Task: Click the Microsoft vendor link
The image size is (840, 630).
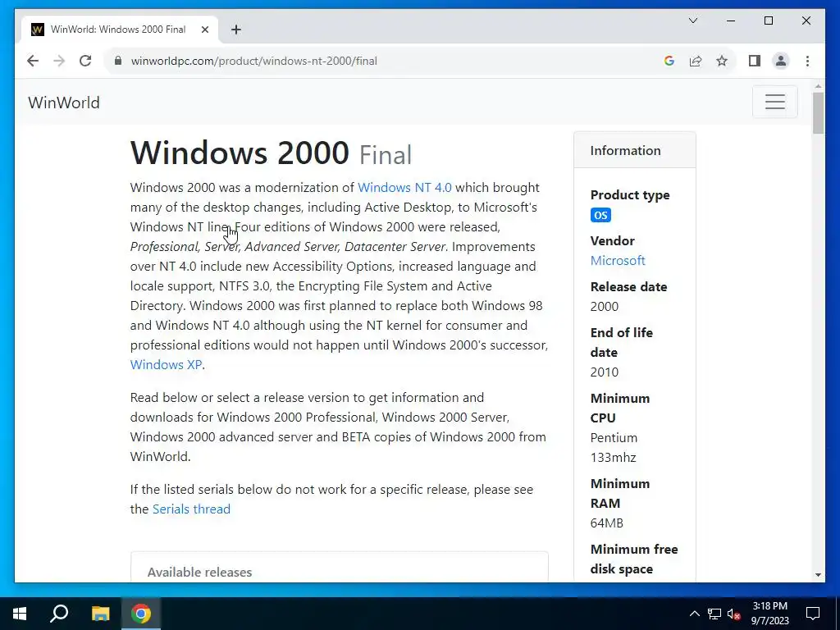Action: click(x=618, y=260)
